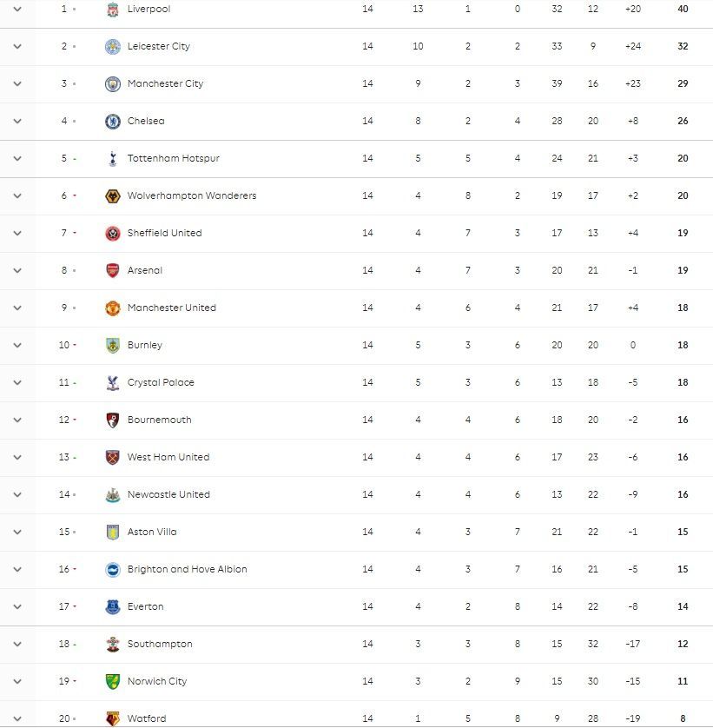
Task: Click the Leicester City badge icon
Action: pos(112,46)
